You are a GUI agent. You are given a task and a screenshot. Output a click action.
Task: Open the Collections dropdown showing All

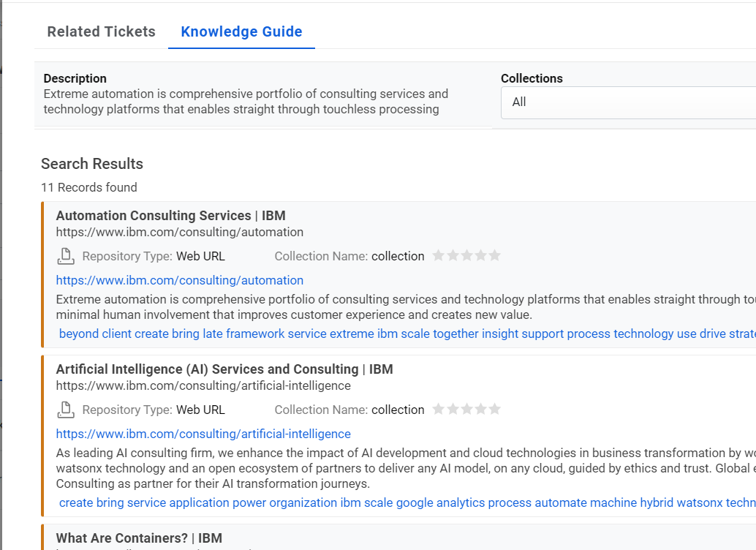(627, 102)
